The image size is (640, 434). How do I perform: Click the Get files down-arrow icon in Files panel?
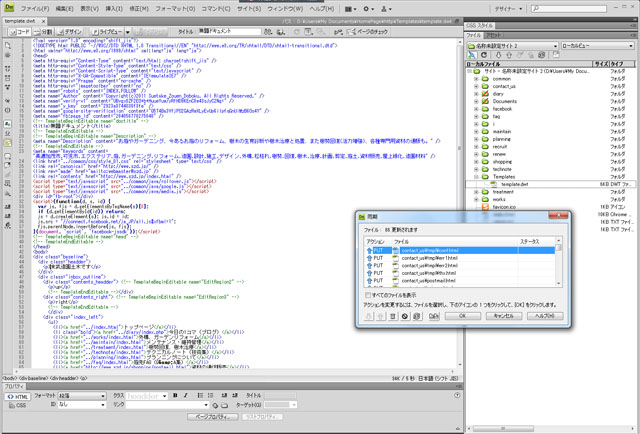[498, 55]
